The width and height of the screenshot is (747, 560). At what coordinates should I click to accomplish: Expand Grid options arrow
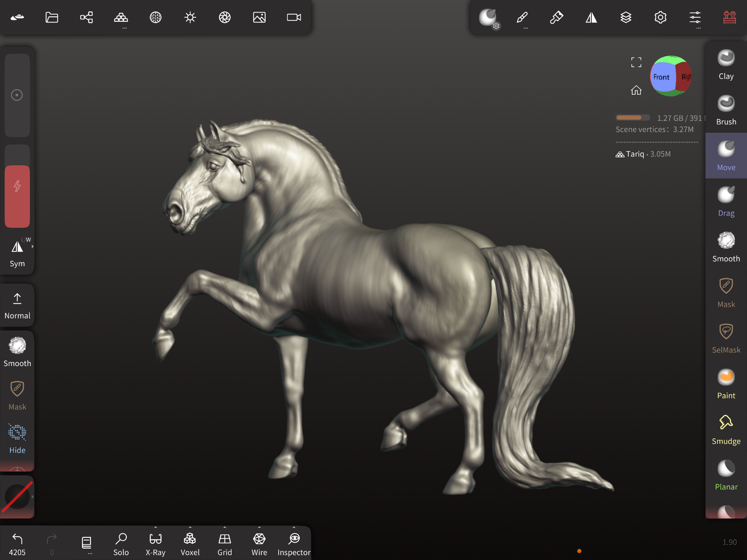point(225,527)
